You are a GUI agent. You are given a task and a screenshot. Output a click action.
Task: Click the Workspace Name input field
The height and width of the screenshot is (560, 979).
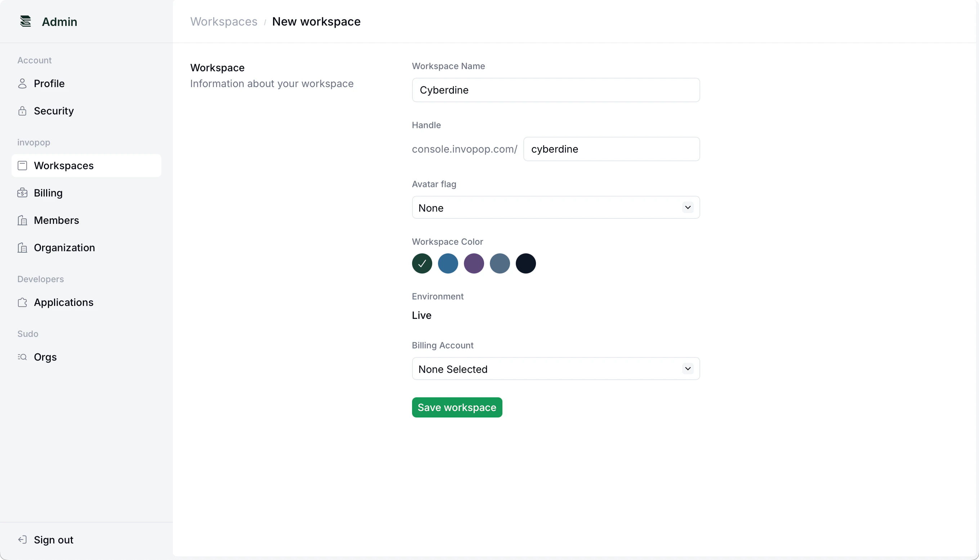tap(556, 90)
